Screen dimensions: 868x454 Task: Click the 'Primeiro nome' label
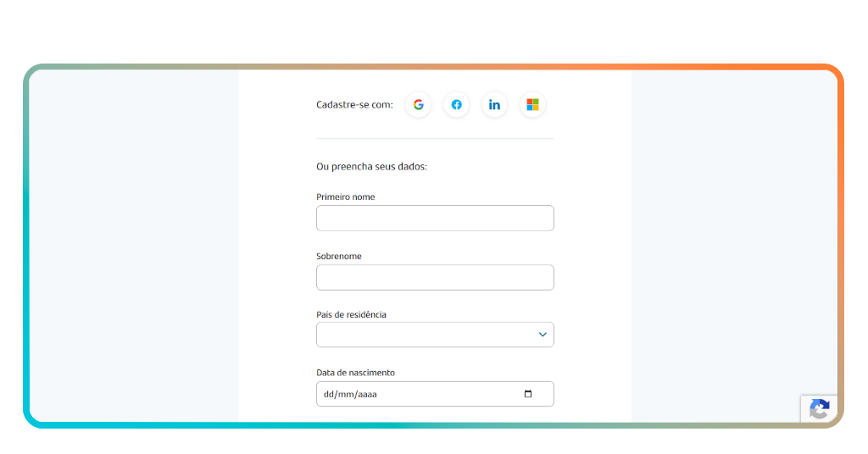[346, 197]
